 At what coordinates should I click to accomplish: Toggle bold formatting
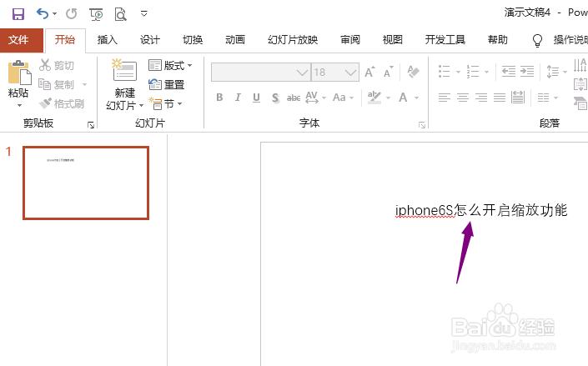tap(219, 98)
